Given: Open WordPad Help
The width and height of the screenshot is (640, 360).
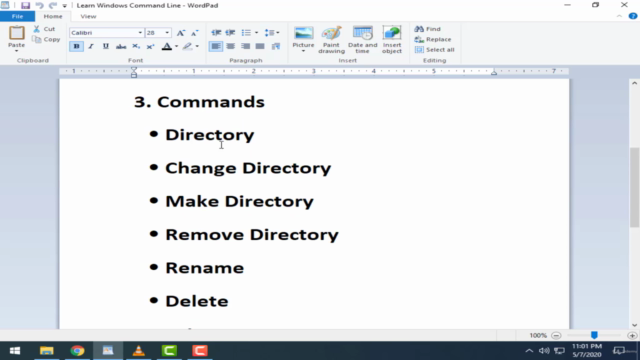Looking at the screenshot, I should (x=633, y=16).
